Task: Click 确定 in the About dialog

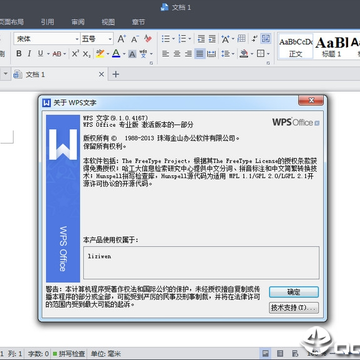Action: 294,292
